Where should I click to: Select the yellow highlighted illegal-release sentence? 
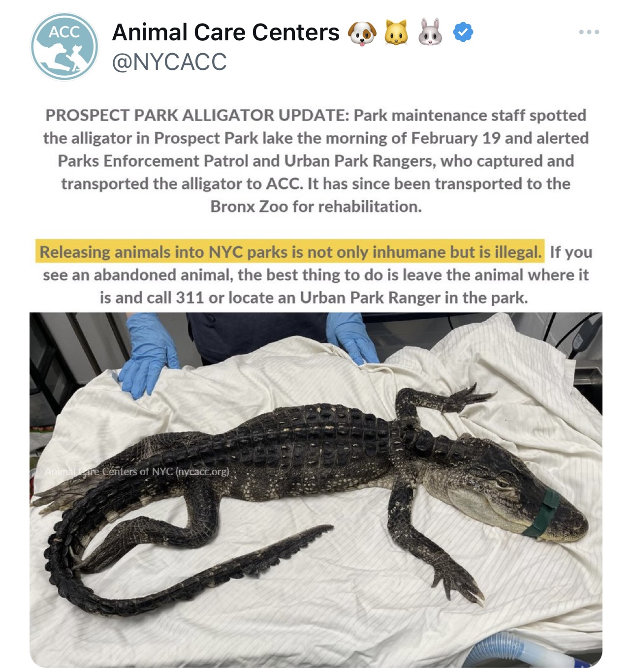pos(290,252)
